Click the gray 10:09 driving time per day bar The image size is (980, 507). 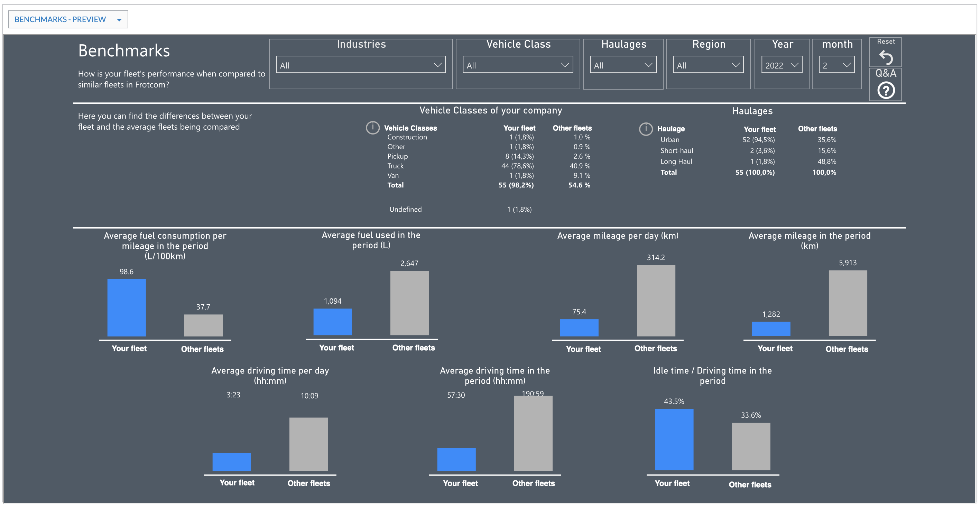click(308, 444)
